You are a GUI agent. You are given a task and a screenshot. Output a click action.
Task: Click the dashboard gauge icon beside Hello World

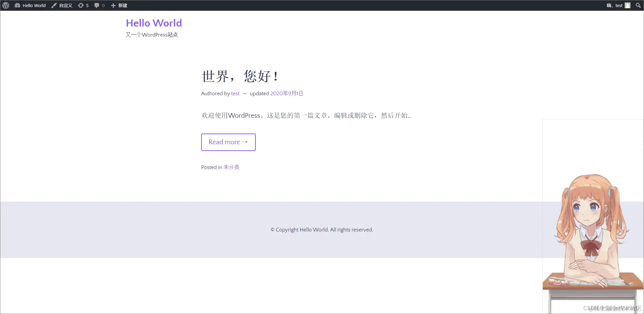(17, 5)
